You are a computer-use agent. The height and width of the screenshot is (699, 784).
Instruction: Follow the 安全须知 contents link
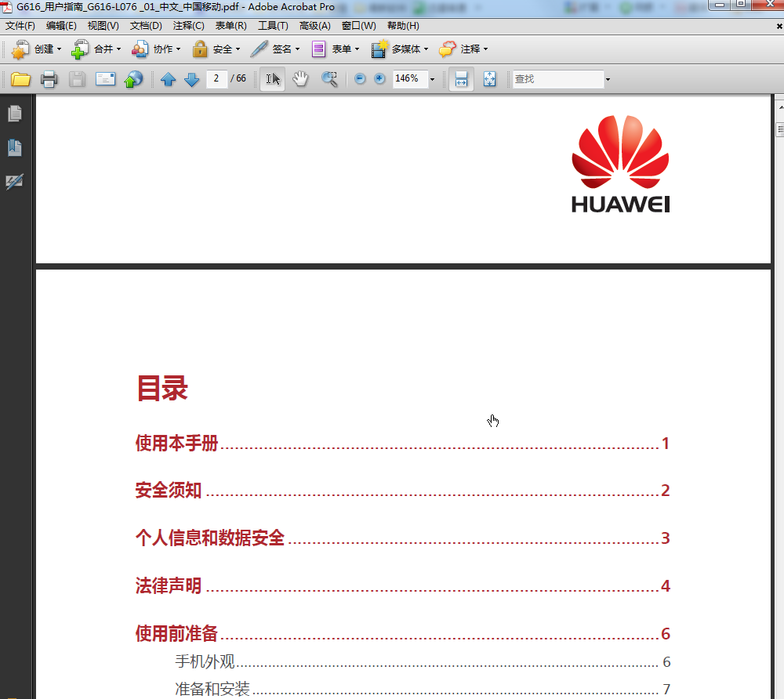pos(402,490)
